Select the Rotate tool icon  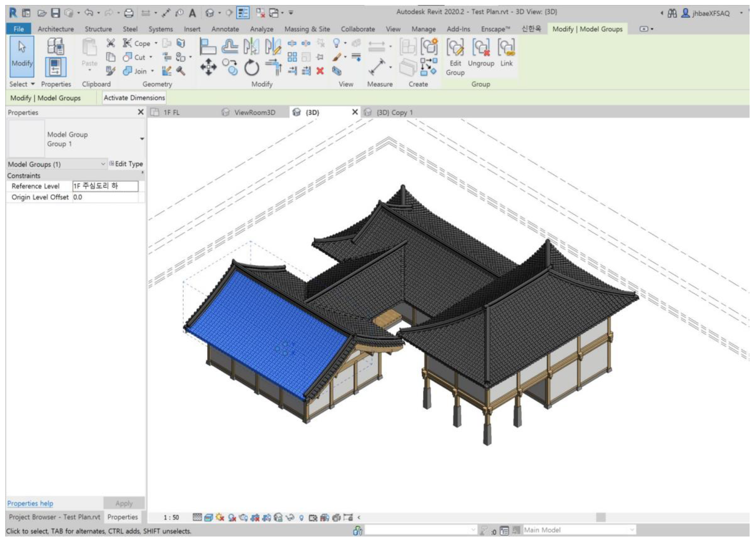click(x=251, y=68)
